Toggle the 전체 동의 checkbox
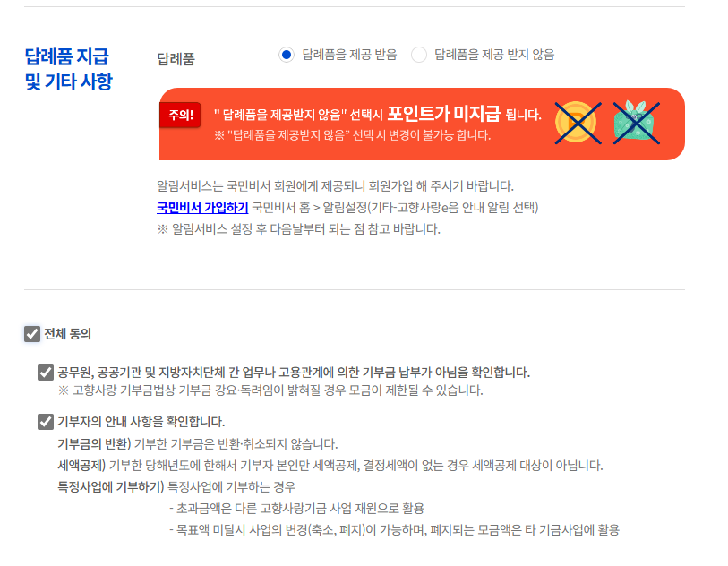The height and width of the screenshot is (566, 728). (x=32, y=334)
